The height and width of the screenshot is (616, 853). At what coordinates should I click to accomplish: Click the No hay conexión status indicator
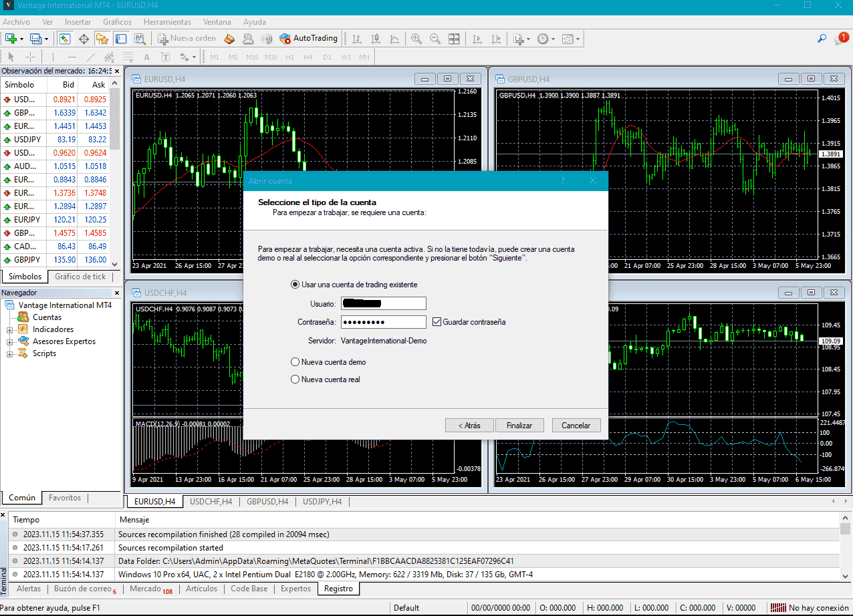pos(809,608)
